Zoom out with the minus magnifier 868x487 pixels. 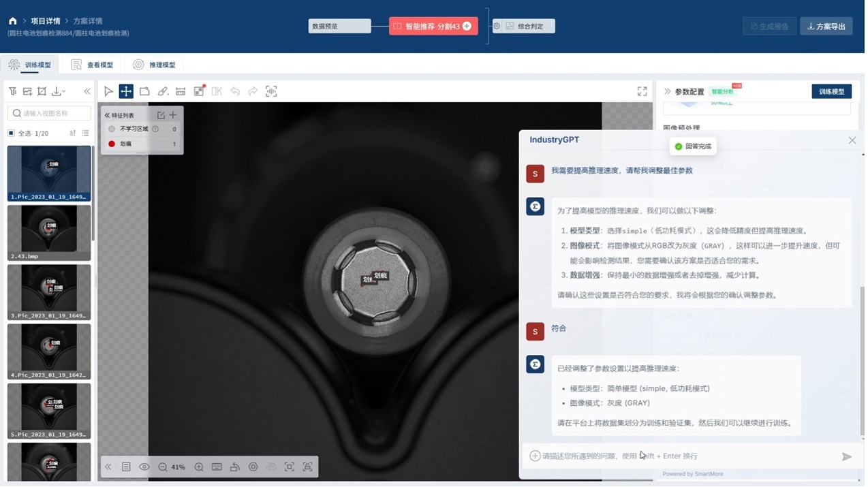(162, 467)
